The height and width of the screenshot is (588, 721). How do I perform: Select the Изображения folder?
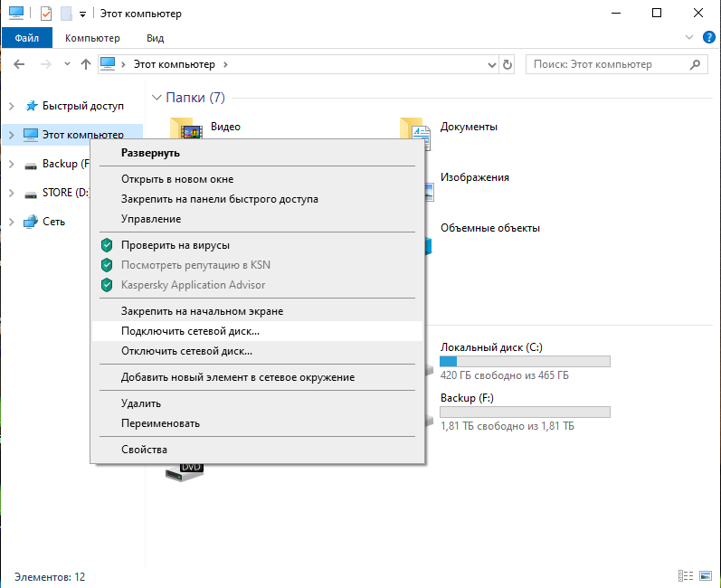[x=475, y=177]
